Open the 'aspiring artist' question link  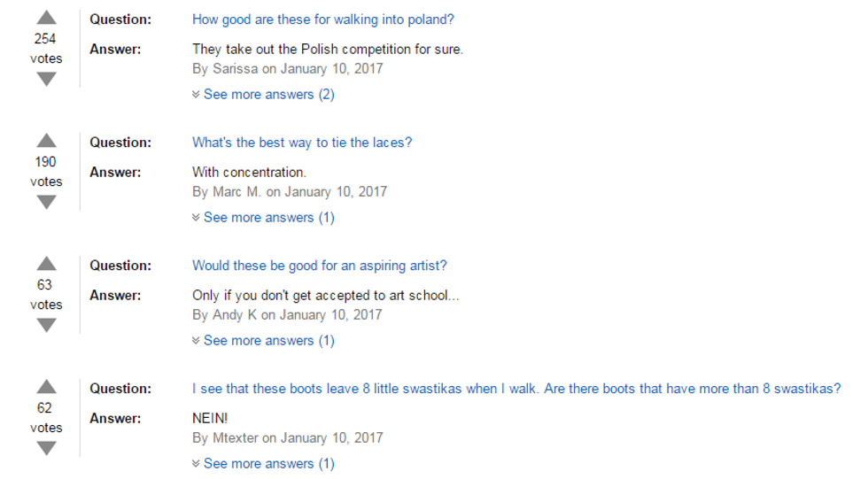click(x=319, y=266)
